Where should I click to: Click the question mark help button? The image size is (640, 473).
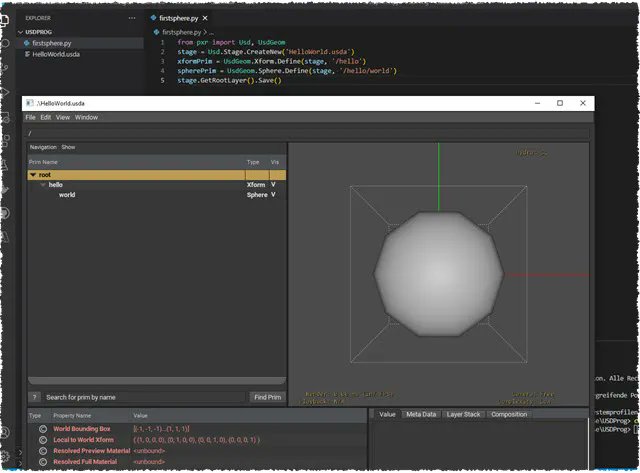point(35,397)
